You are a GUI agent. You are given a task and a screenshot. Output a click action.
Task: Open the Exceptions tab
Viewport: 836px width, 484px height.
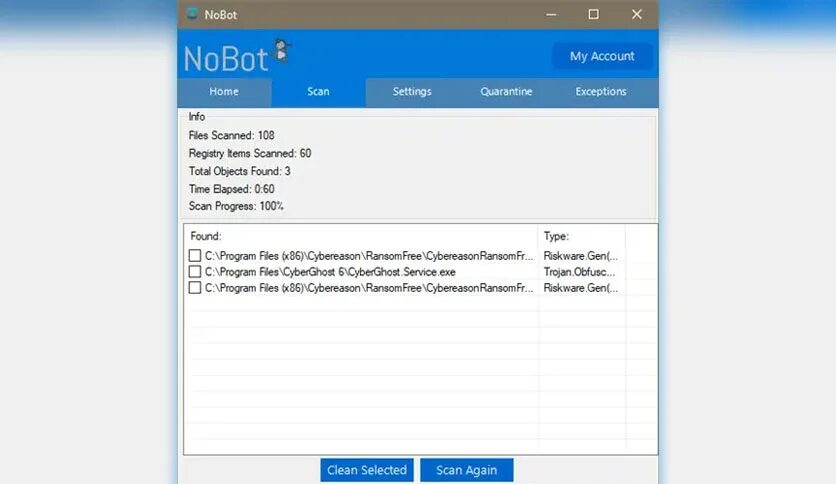pos(601,92)
